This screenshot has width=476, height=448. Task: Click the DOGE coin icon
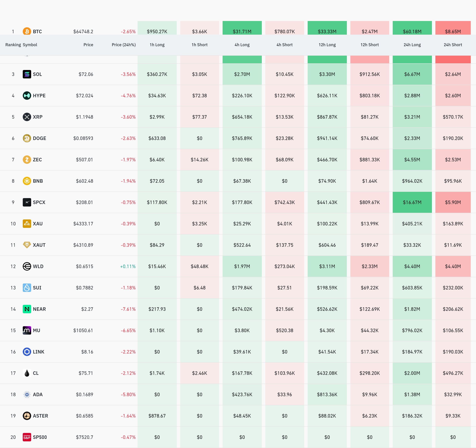point(27,138)
